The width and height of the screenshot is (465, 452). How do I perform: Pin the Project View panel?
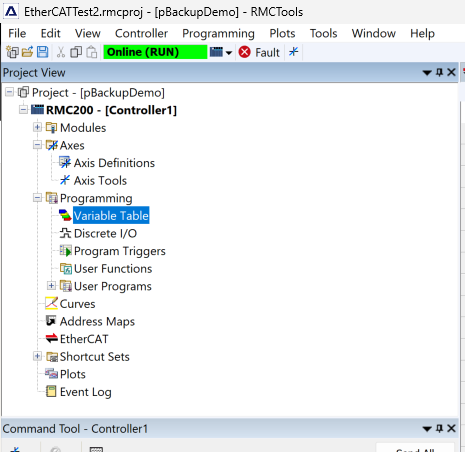(x=440, y=72)
